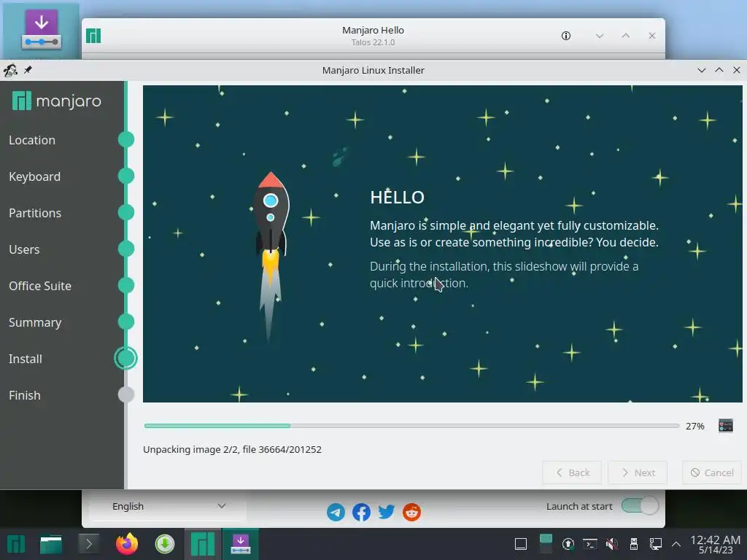The width and height of the screenshot is (747, 560).
Task: Click the manjaro logo in installer sidebar
Action: click(x=57, y=101)
